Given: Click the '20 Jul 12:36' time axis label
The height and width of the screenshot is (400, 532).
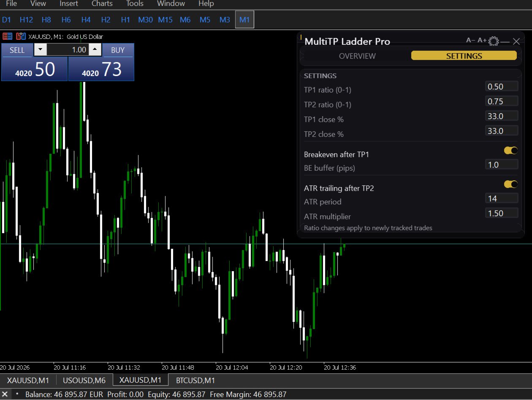Looking at the screenshot, I should pyautogui.click(x=340, y=367).
